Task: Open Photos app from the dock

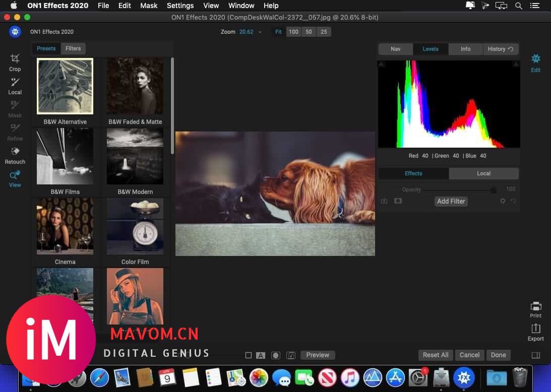Action: tap(259, 378)
